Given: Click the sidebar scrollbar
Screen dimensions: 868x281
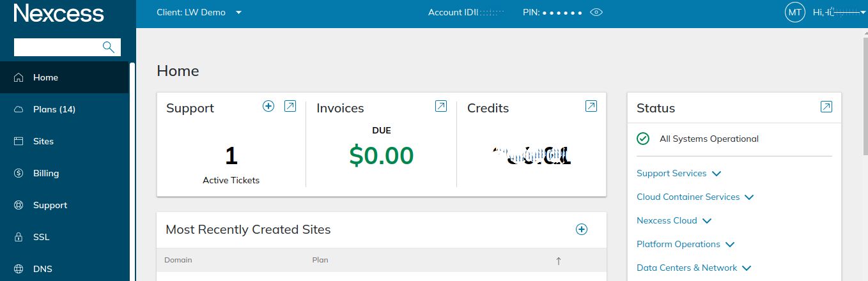Looking at the screenshot, I should pyautogui.click(x=132, y=171).
